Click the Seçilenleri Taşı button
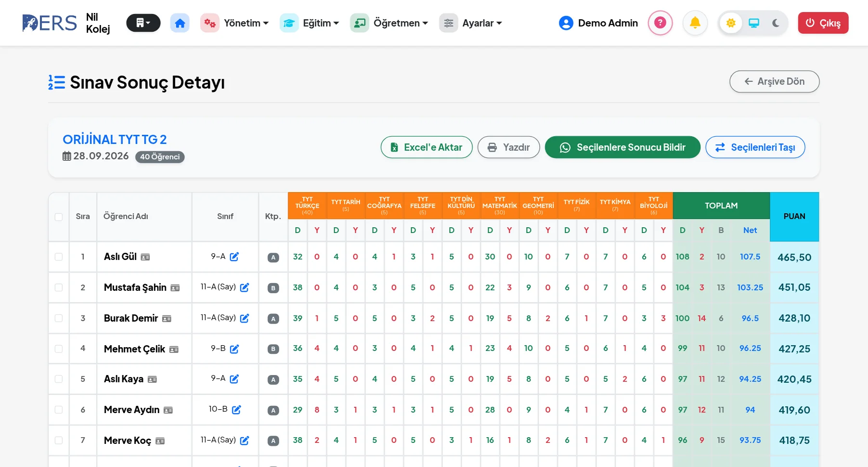 [x=755, y=147]
